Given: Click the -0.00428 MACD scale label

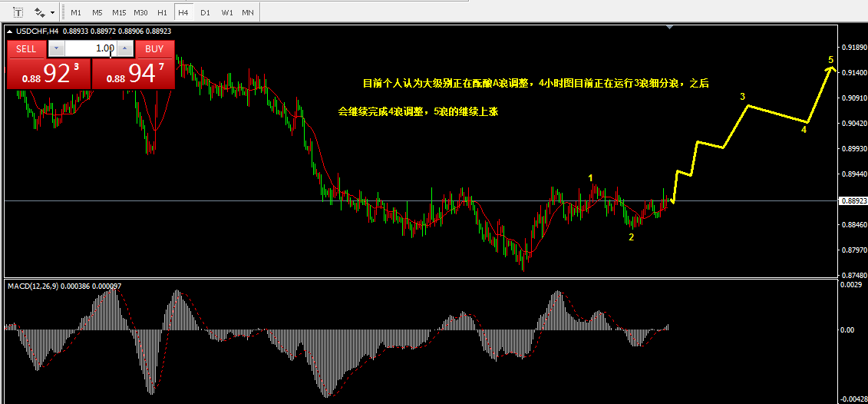Looking at the screenshot, I should point(853,399).
